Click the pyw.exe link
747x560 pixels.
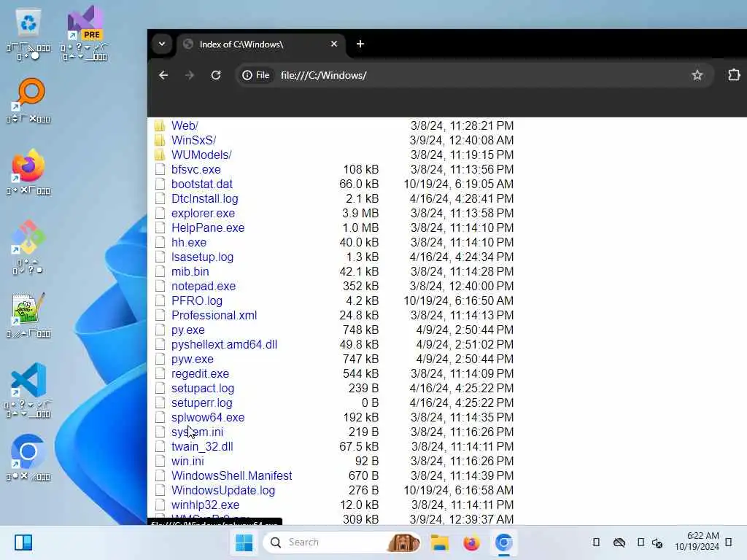coord(193,359)
